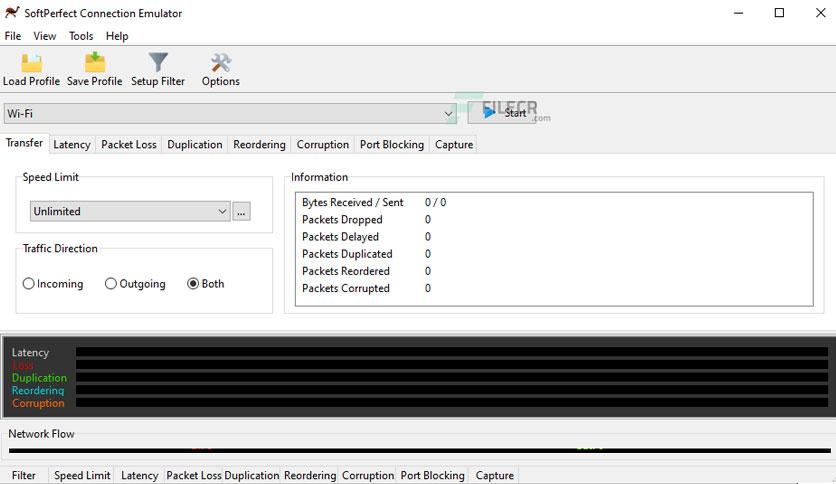This screenshot has height=484, width=836.
Task: Switch to the Packet Loss tab
Action: tap(129, 144)
